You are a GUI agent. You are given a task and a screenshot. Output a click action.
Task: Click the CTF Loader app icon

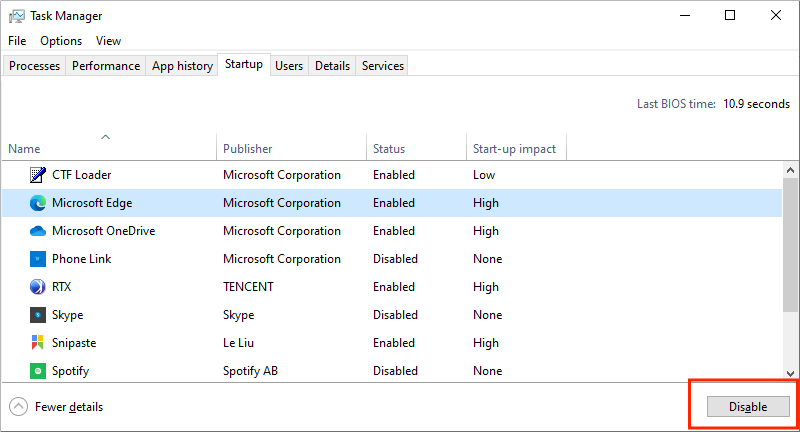[x=38, y=175]
